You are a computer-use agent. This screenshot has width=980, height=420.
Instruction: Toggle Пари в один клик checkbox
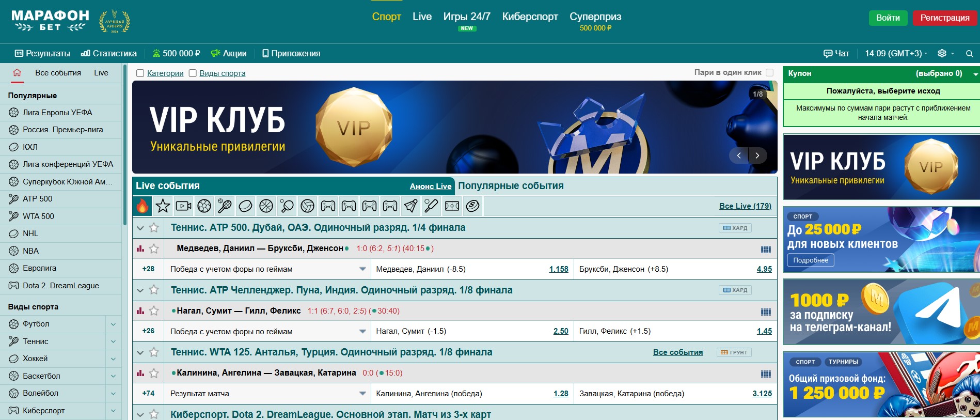tap(769, 73)
